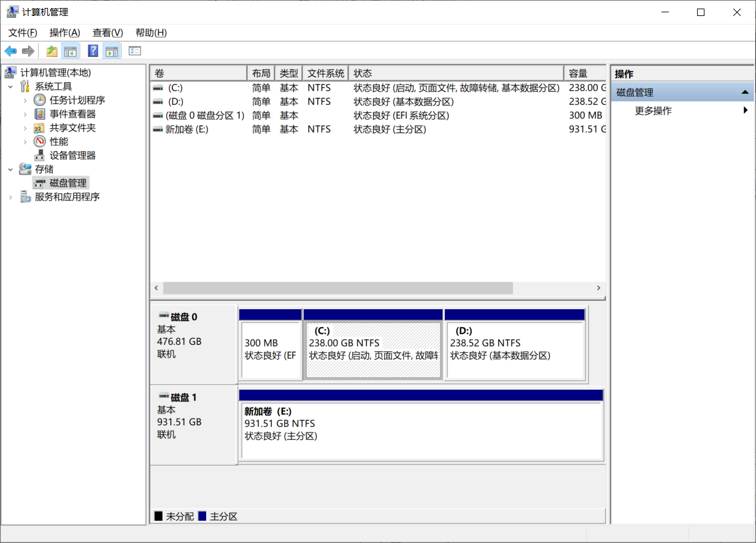The height and width of the screenshot is (543, 756).
Task: Click the Back navigation arrow icon
Action: click(10, 51)
